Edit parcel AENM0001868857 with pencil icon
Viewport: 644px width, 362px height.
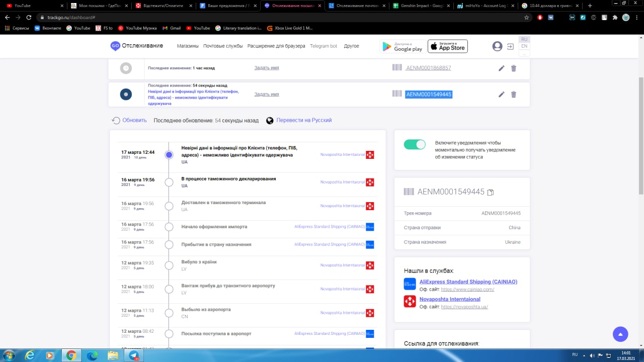coord(501,68)
